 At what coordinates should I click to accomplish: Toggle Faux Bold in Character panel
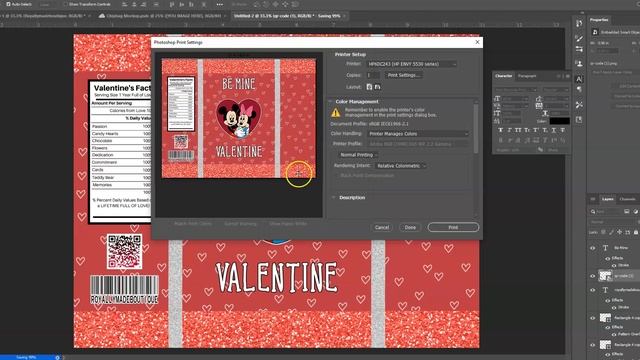click(x=500, y=130)
